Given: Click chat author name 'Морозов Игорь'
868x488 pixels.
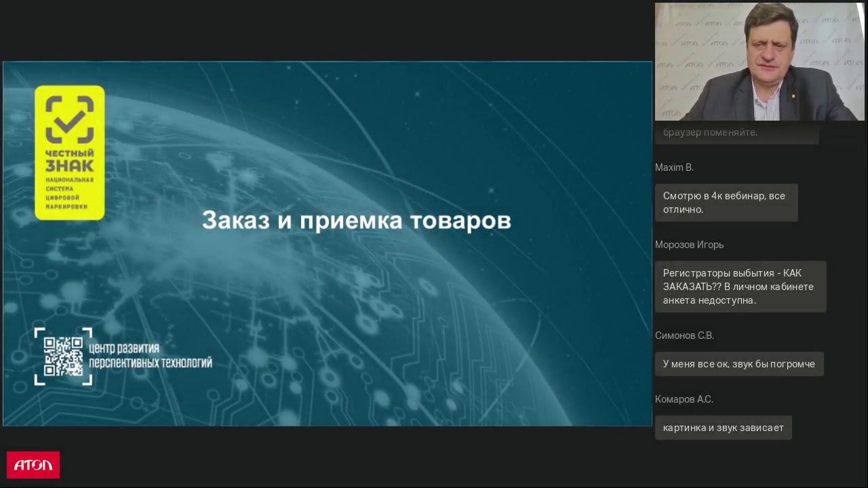Looking at the screenshot, I should click(x=689, y=245).
